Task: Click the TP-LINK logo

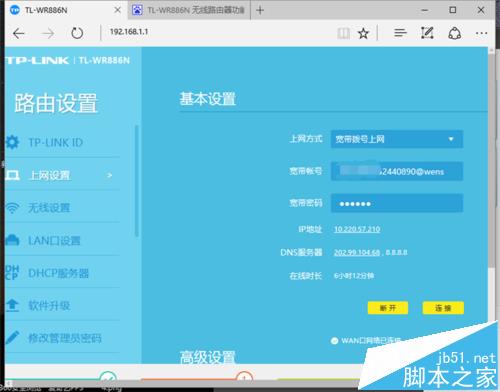Action: tap(37, 60)
